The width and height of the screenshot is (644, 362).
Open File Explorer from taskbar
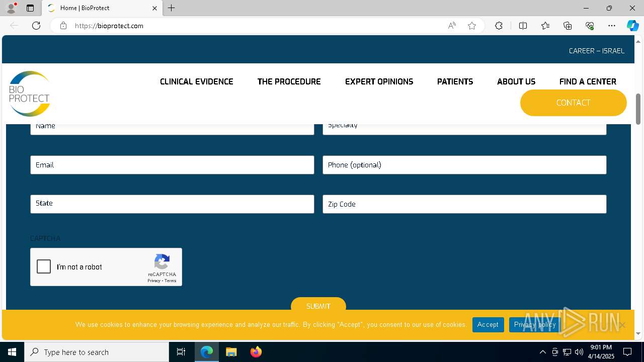coord(231,352)
